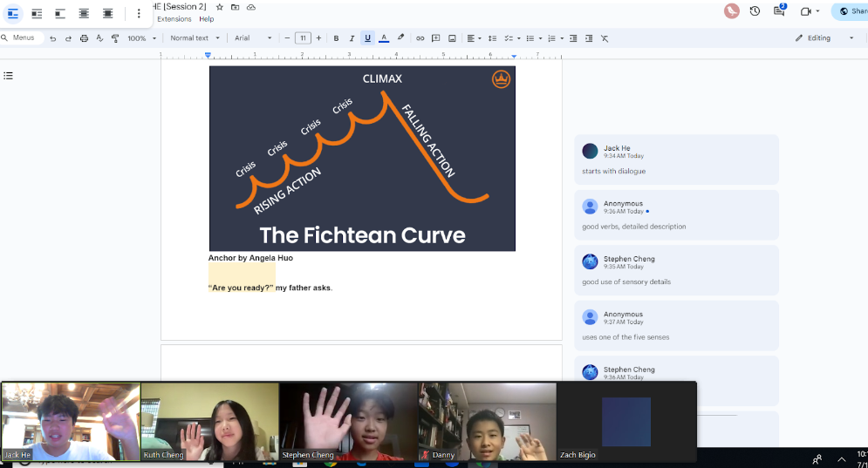Expand the numbered list options arrow
The width and height of the screenshot is (868, 468).
pos(562,38)
